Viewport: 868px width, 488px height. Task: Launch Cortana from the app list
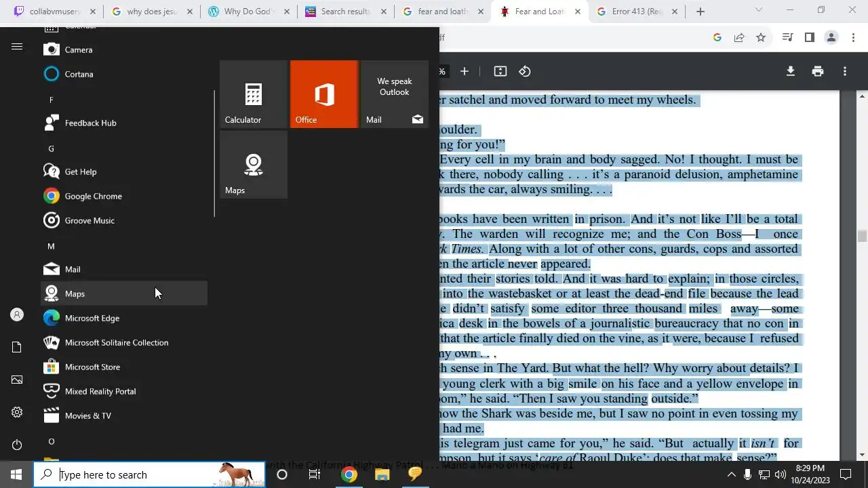coord(124,74)
